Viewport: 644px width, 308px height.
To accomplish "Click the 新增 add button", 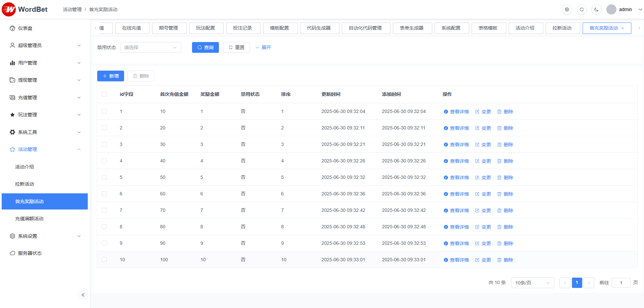I will (x=111, y=76).
